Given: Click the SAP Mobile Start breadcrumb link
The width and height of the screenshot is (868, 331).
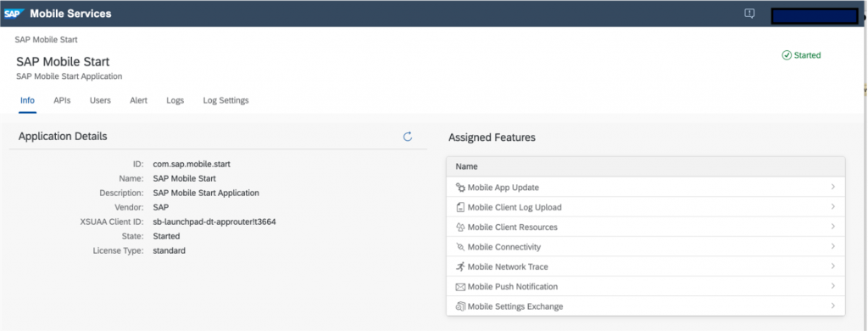Looking at the screenshot, I should click(x=46, y=40).
